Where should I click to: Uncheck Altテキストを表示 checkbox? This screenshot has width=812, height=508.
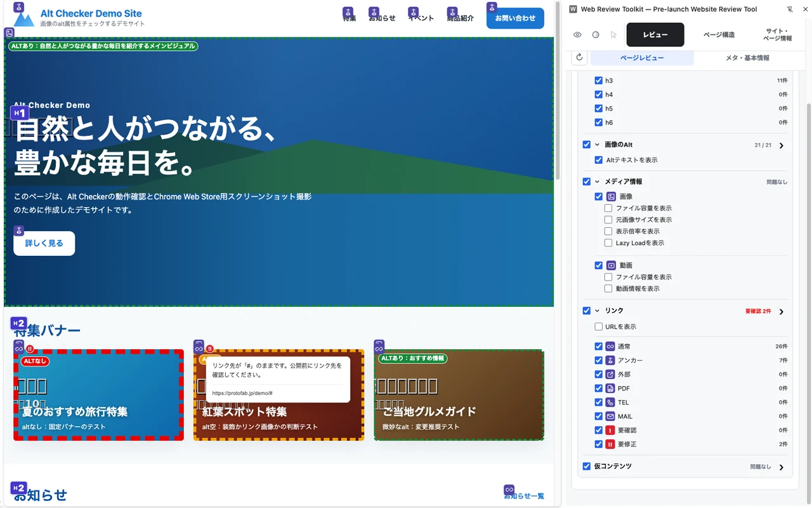point(598,160)
